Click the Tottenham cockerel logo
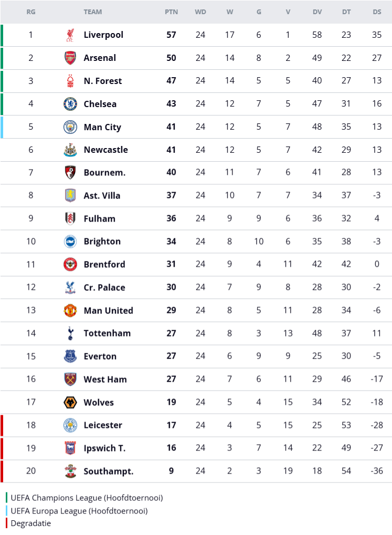 [70, 333]
